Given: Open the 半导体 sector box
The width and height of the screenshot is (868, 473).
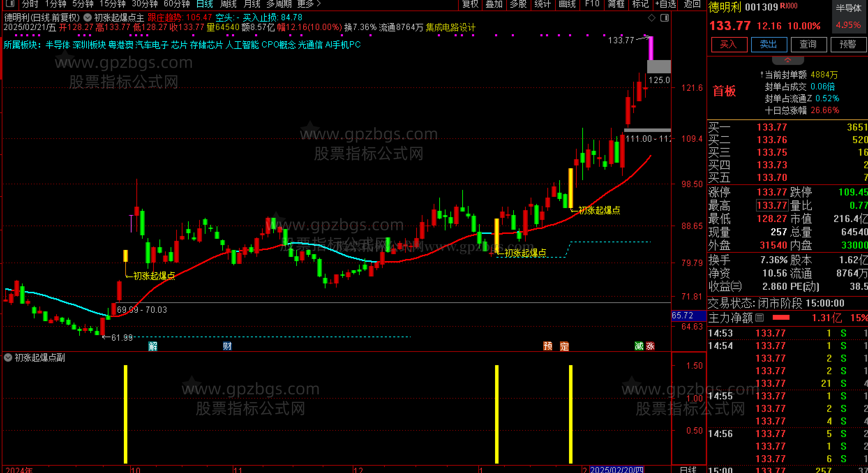Looking at the screenshot, I should 848,16.
